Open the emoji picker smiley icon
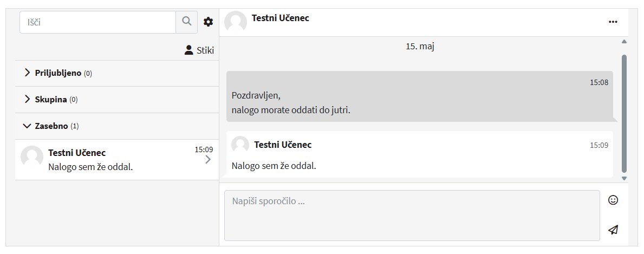The width and height of the screenshot is (644, 254). click(x=613, y=200)
